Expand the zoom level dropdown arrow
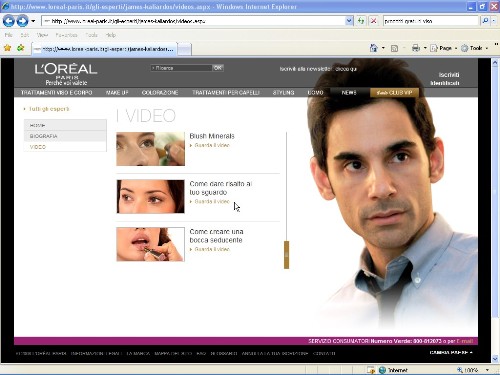Screen dimensions: 500x375 click(487, 370)
